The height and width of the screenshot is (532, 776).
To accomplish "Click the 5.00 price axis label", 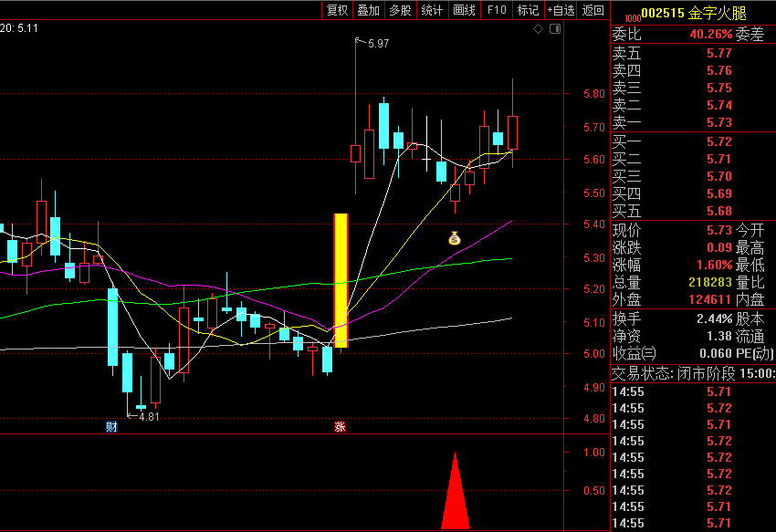I will click(x=594, y=354).
